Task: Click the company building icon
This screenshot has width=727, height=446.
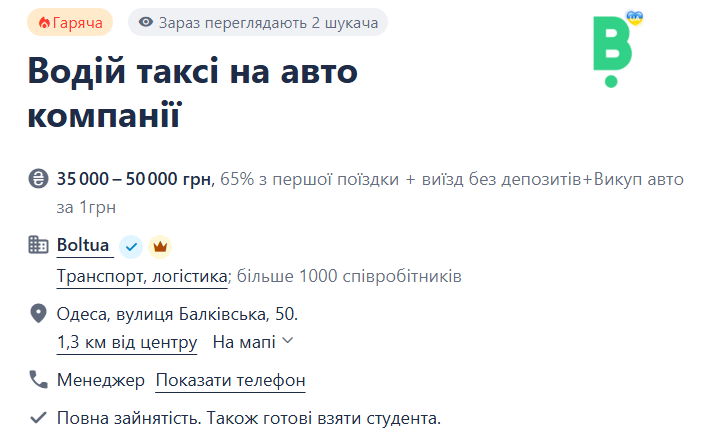Action: pyautogui.click(x=39, y=245)
